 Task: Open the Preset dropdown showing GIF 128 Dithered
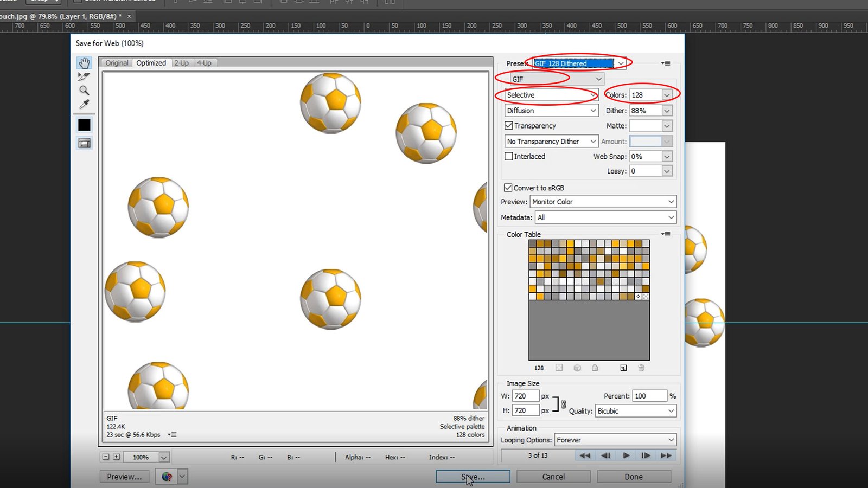[621, 63]
